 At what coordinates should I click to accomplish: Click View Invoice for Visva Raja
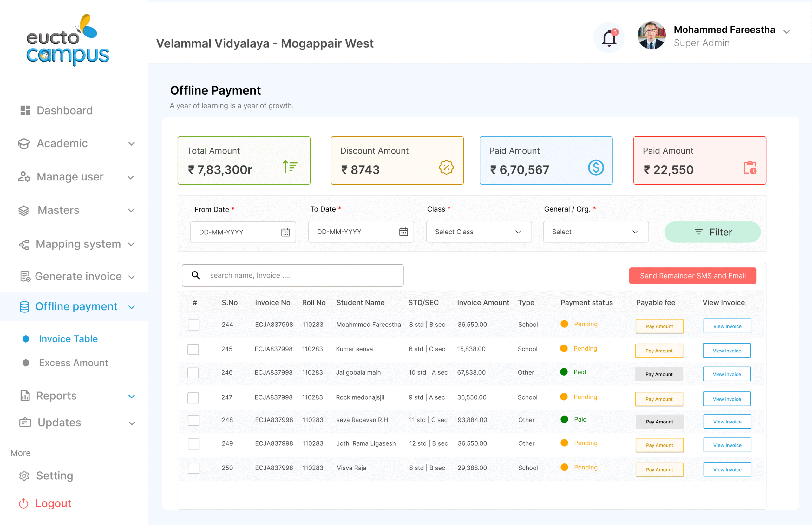coord(727,469)
